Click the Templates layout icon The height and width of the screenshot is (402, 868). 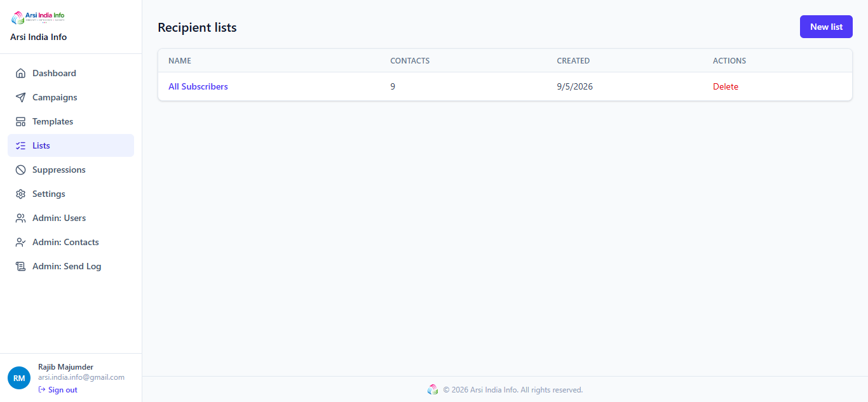point(20,121)
